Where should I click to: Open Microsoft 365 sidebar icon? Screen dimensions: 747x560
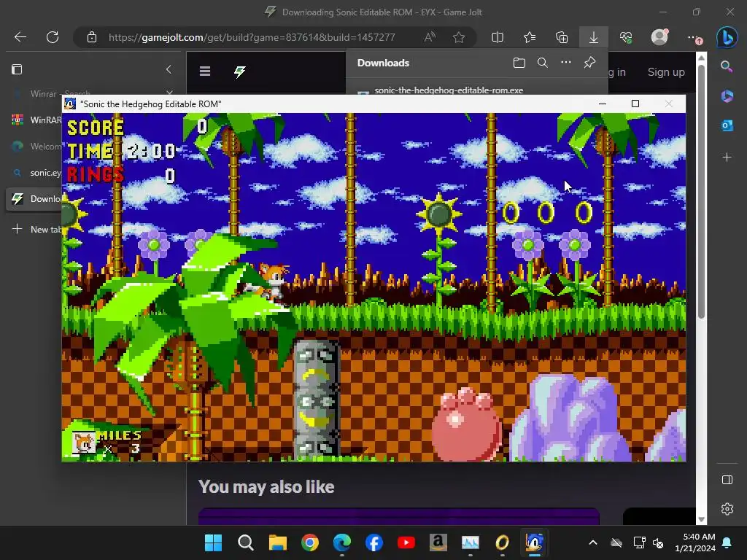pyautogui.click(x=727, y=96)
